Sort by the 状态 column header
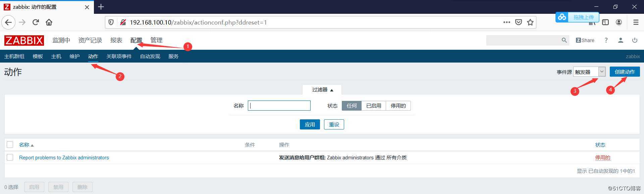The width and height of the screenshot is (644, 194). [x=600, y=145]
